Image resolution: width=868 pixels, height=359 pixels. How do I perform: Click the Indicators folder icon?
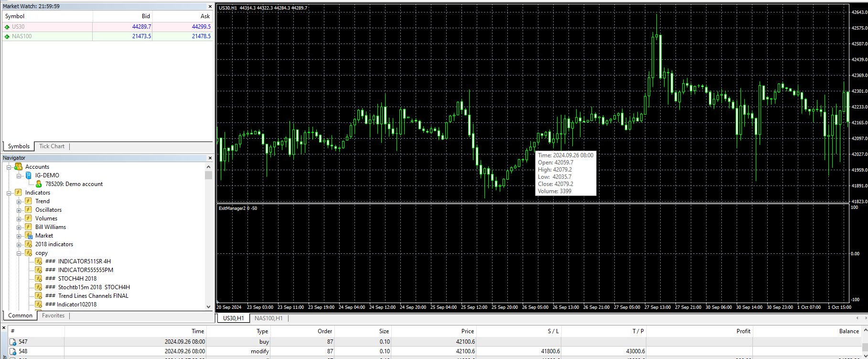pos(18,193)
